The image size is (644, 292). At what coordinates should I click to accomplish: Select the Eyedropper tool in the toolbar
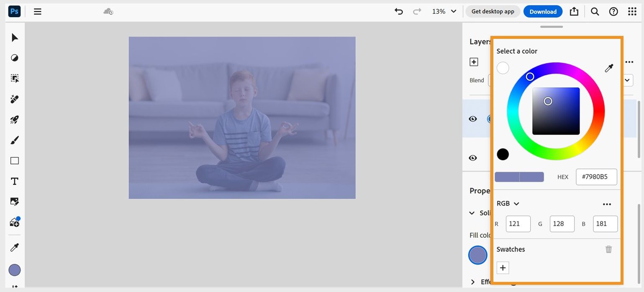coord(14,247)
